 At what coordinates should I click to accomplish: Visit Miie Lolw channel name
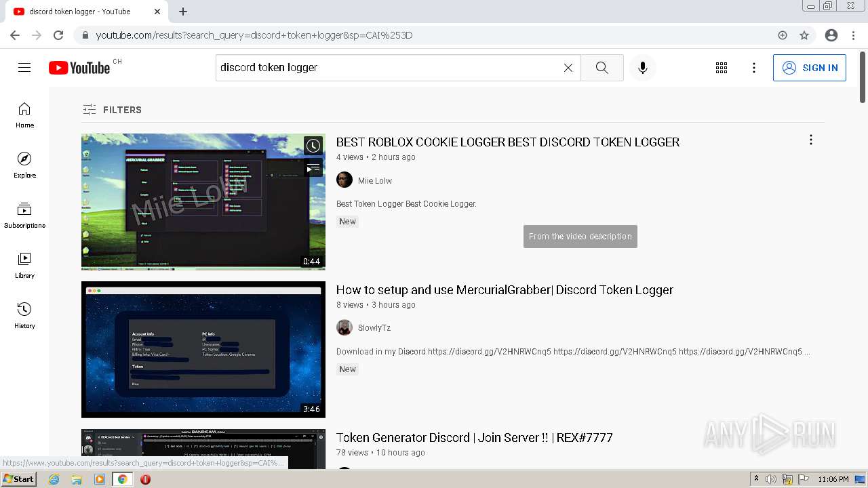375,181
